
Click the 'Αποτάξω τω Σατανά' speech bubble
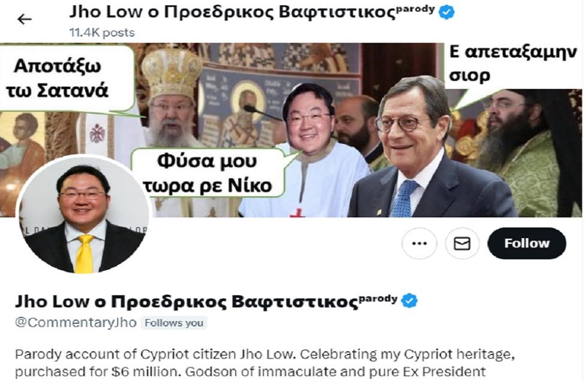[67, 78]
